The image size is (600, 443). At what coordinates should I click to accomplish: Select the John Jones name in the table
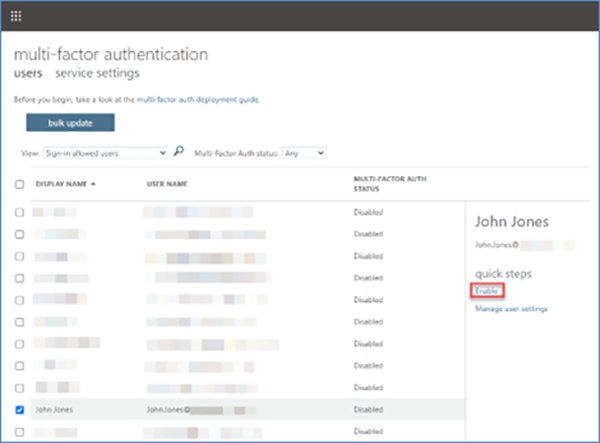[54, 409]
